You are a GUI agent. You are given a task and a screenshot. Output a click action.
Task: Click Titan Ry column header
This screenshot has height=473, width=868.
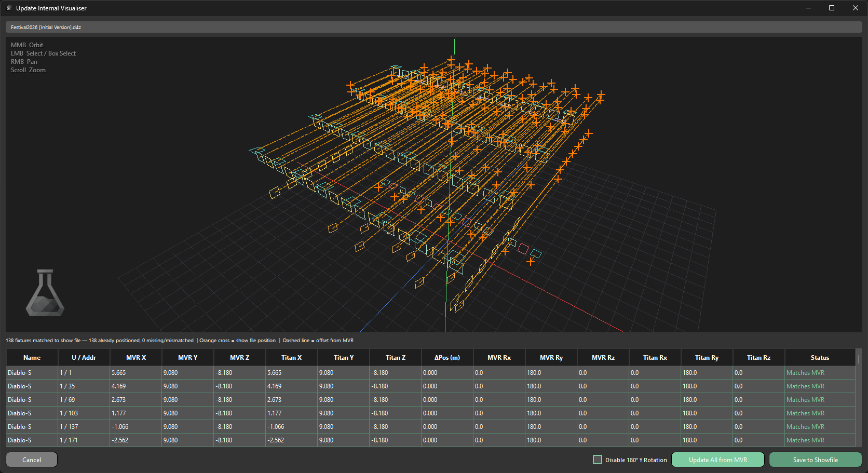click(x=707, y=357)
